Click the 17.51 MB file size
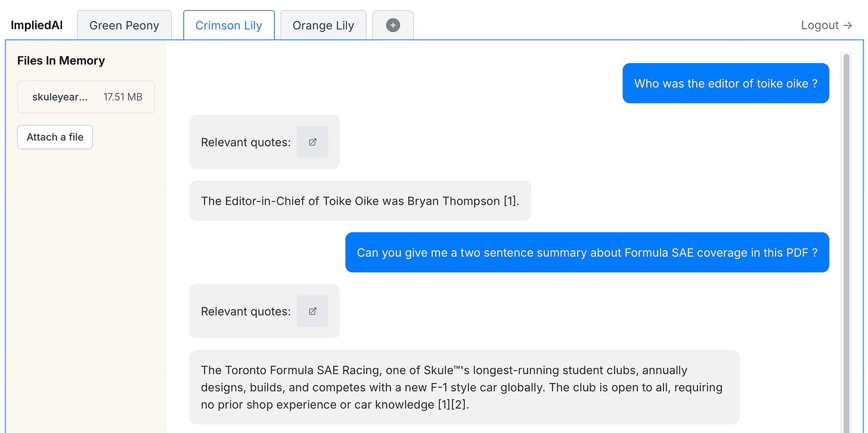 tap(123, 97)
